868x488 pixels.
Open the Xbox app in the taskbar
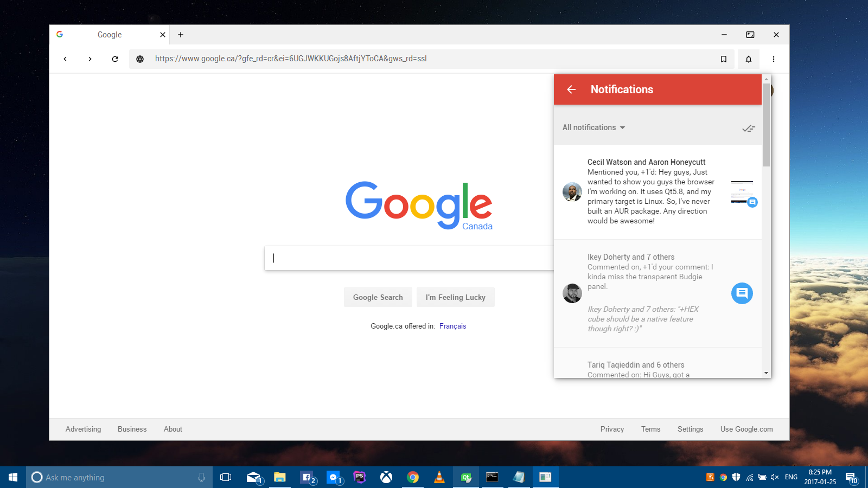pyautogui.click(x=386, y=477)
